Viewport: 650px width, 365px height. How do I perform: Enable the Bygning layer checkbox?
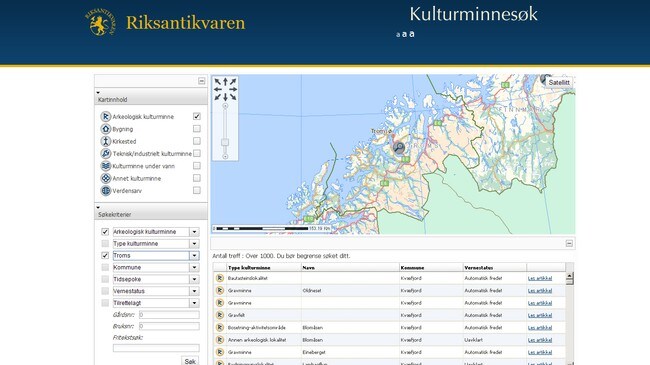(x=197, y=129)
